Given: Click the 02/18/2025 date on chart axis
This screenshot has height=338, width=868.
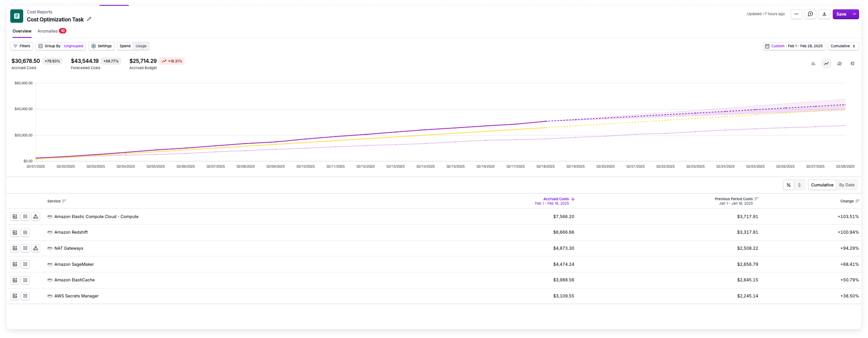Looking at the screenshot, I should tap(546, 166).
